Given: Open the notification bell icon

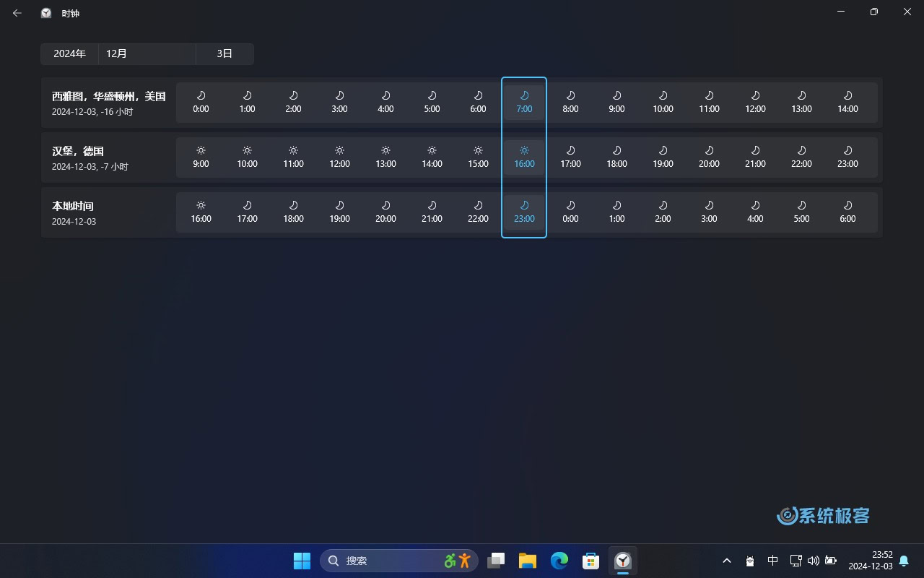Looking at the screenshot, I should click(x=904, y=561).
